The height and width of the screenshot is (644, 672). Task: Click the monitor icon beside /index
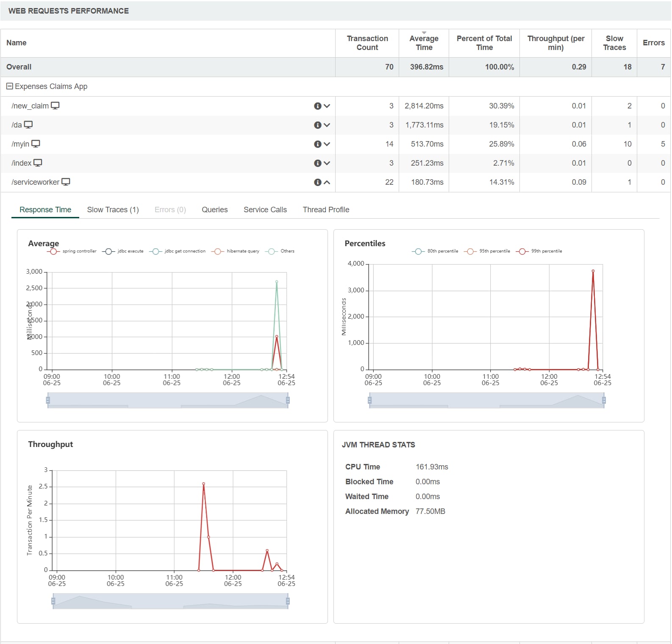[x=38, y=163]
